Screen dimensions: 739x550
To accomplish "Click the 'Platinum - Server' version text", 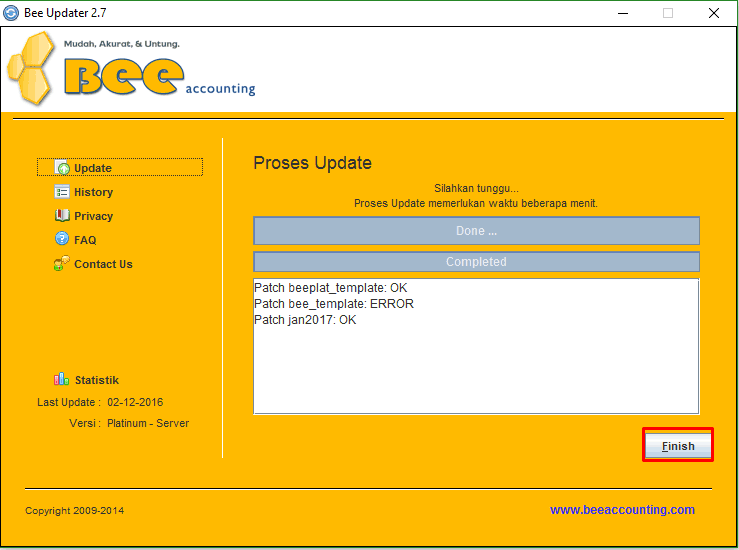I will [148, 423].
